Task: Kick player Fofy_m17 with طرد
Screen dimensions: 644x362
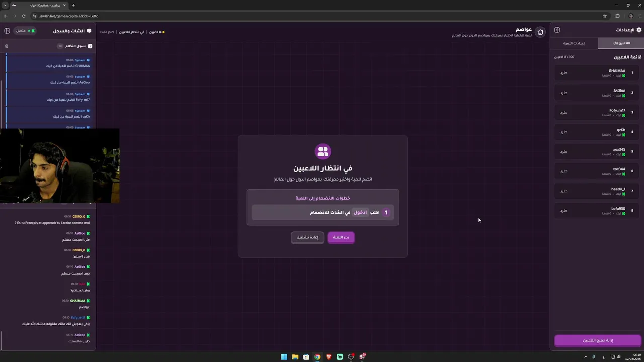Action: tap(564, 112)
